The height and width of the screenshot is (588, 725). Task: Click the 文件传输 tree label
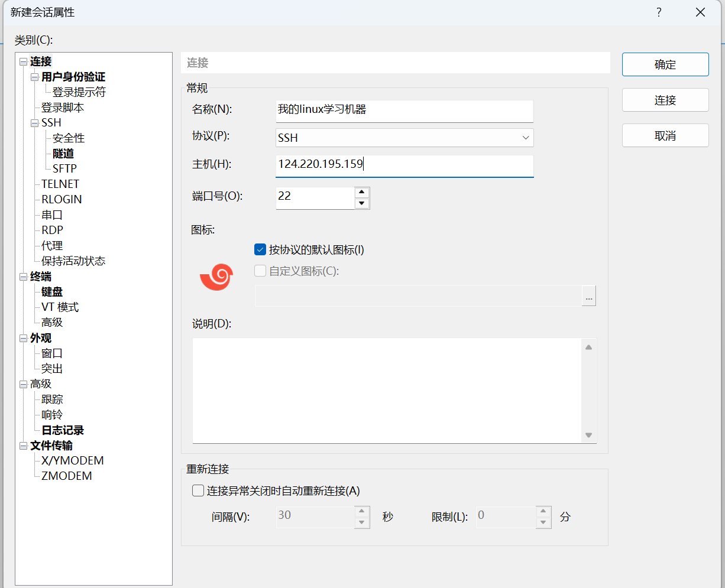click(51, 446)
